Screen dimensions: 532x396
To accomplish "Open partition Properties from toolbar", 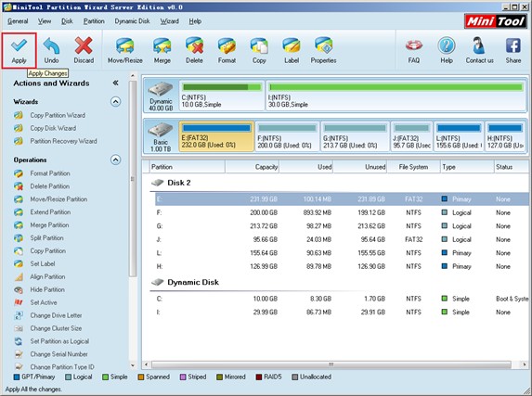I will click(323, 50).
